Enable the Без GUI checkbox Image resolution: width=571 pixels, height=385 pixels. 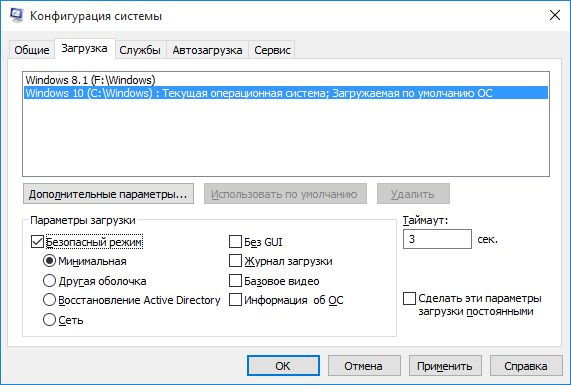click(235, 241)
